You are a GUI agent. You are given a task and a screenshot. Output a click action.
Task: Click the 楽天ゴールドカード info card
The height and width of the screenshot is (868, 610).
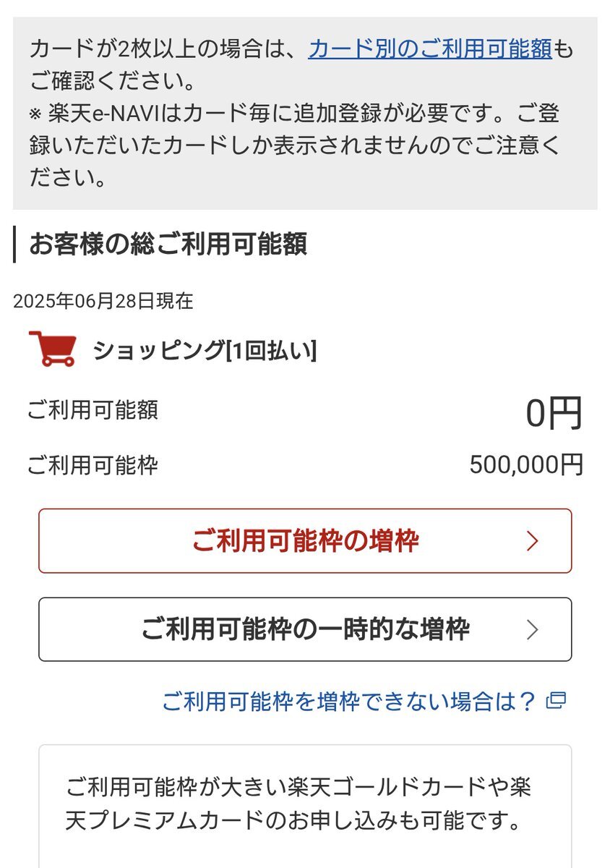pyautogui.click(x=305, y=807)
